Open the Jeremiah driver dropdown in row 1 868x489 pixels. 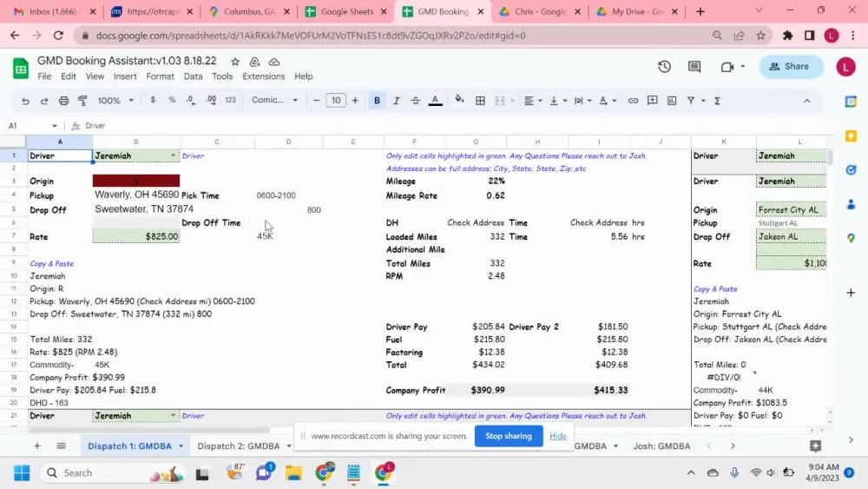tap(173, 155)
